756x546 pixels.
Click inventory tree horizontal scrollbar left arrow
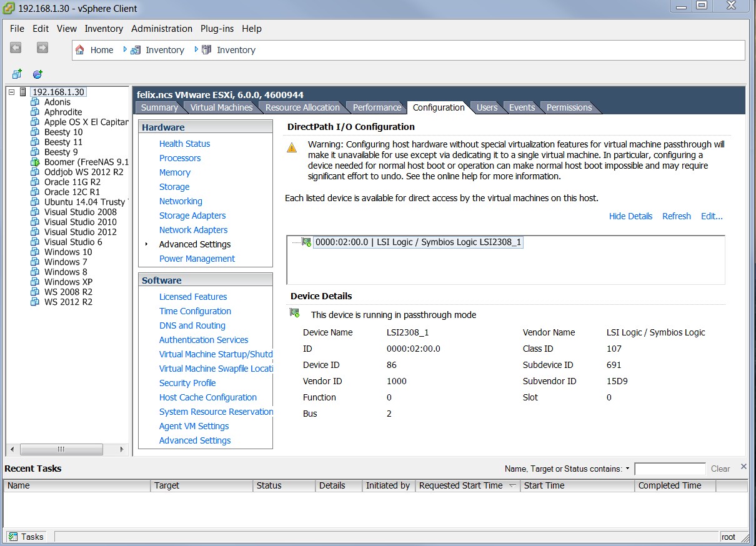(x=12, y=449)
